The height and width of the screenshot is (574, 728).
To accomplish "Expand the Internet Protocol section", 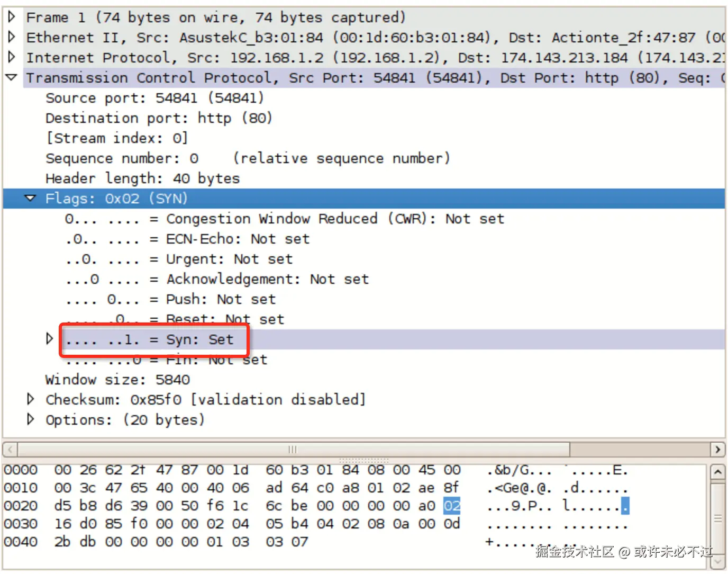I will [x=12, y=57].
